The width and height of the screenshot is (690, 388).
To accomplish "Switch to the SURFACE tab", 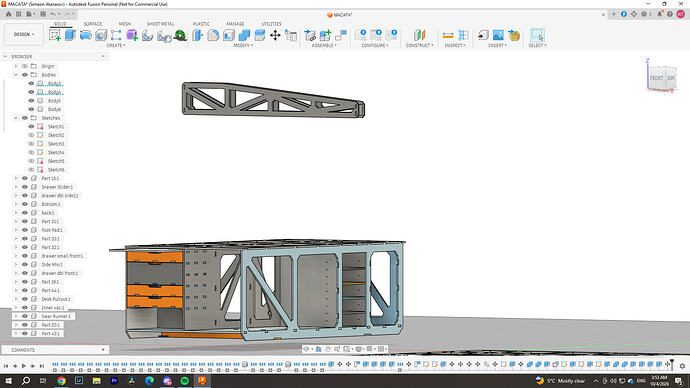I will (93, 24).
